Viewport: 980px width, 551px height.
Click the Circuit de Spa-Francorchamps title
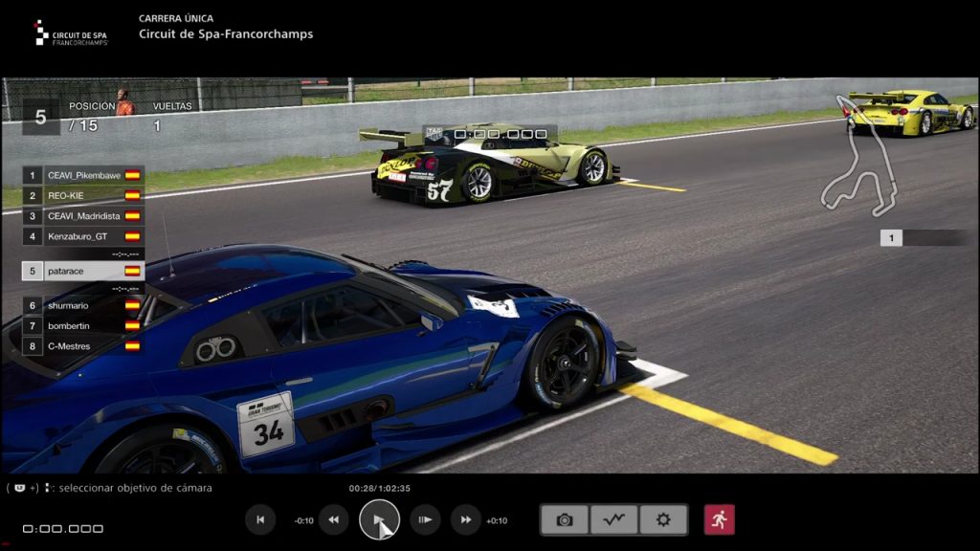pos(226,34)
